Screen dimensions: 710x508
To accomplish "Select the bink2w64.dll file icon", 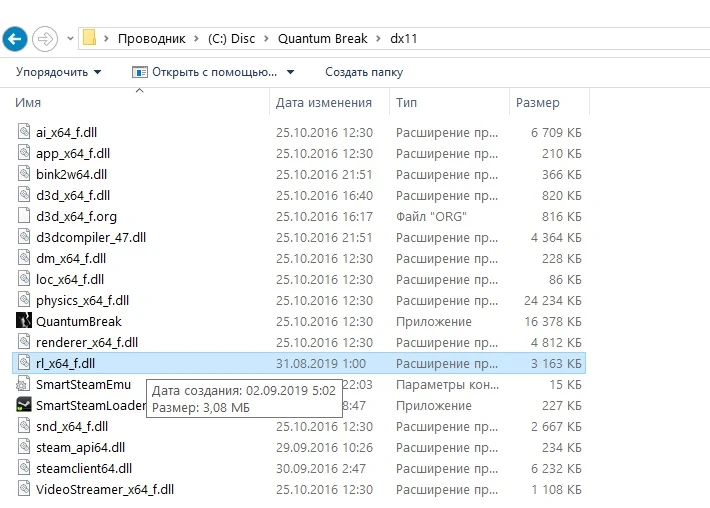I will coord(24,173).
